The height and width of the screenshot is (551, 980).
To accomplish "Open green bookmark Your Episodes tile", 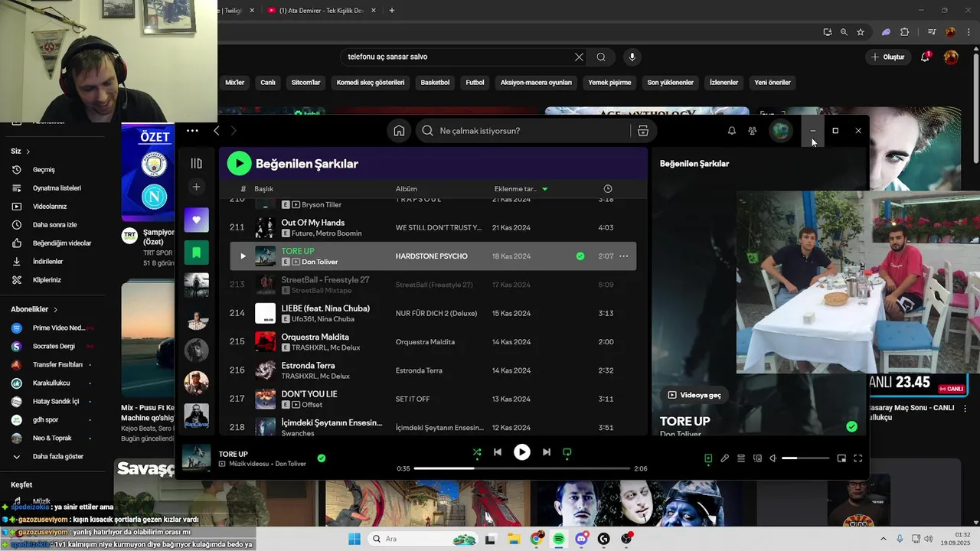I will [x=196, y=253].
